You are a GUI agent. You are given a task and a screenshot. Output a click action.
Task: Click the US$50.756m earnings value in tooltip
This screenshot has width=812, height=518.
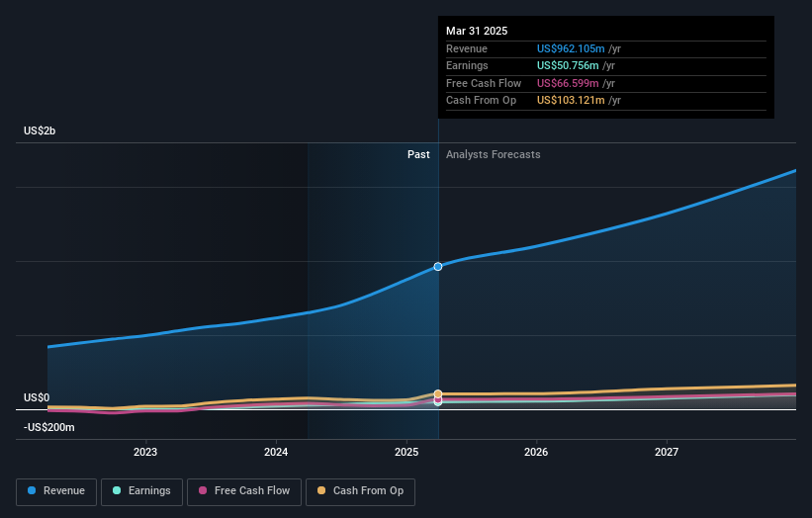[x=568, y=65]
